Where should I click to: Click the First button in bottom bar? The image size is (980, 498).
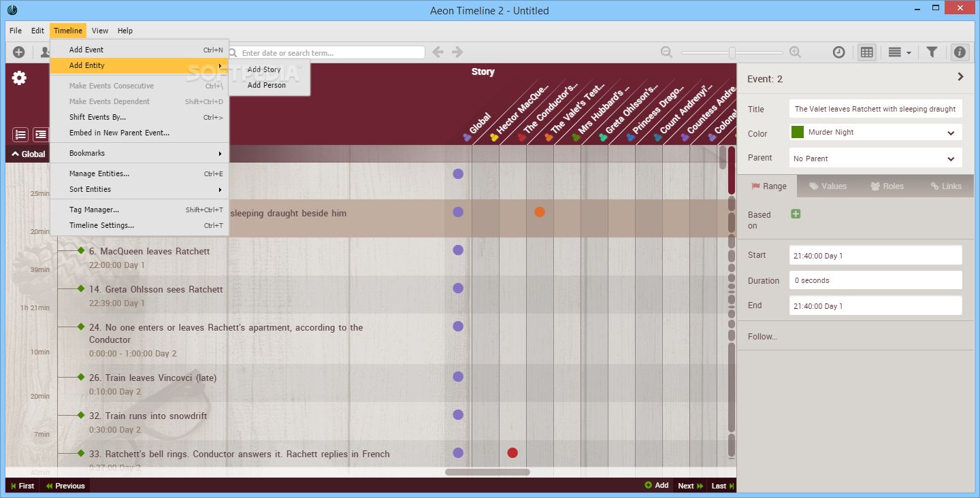[22, 486]
